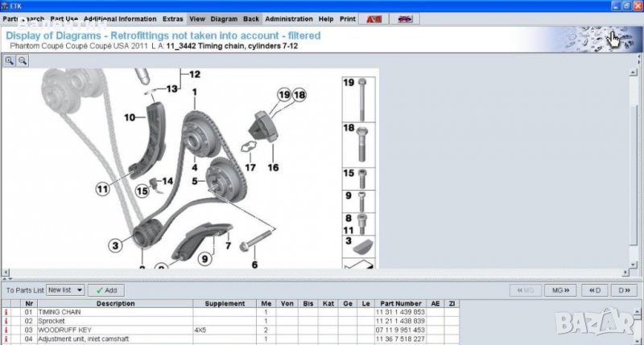Click the red car icon in menu bar
The image size is (644, 345).
point(374,18)
